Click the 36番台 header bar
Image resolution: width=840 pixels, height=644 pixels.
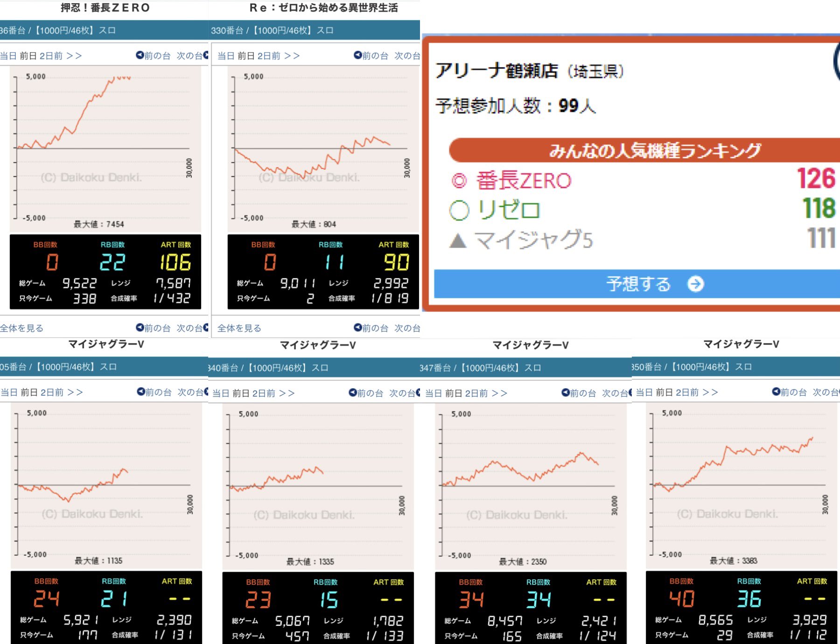click(x=104, y=30)
